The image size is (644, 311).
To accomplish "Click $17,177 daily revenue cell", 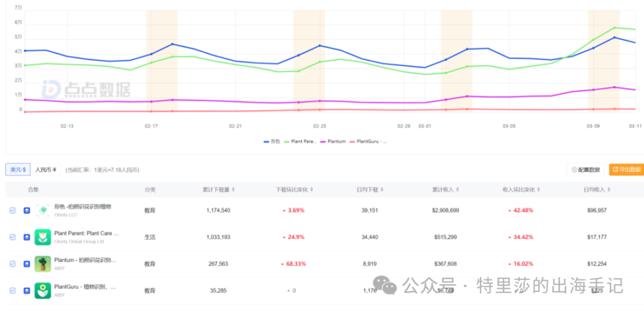I will 597,237.
